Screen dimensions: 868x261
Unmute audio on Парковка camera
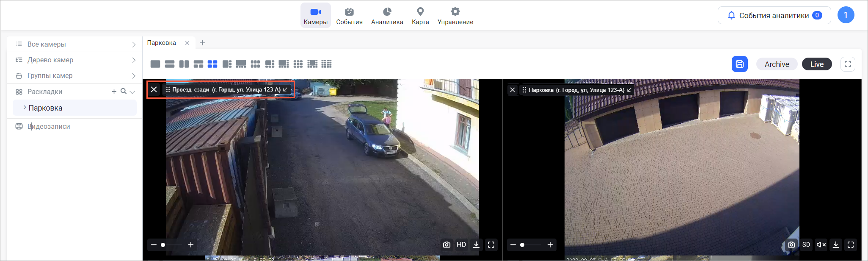pos(821,244)
